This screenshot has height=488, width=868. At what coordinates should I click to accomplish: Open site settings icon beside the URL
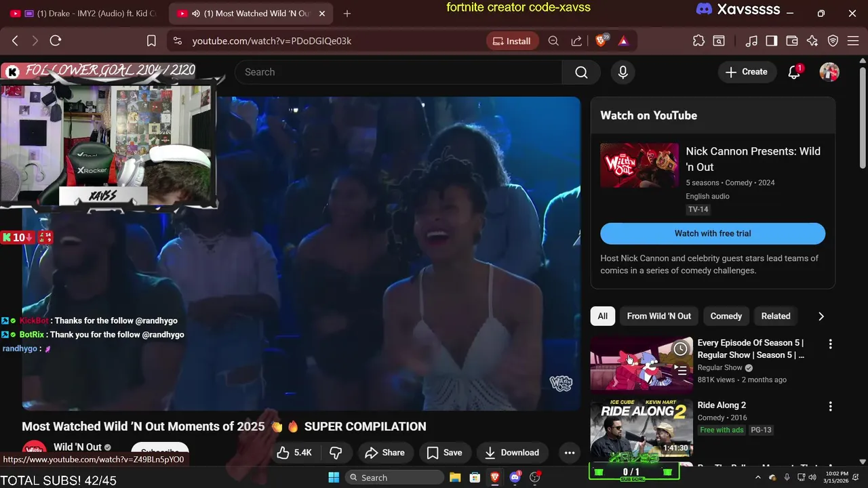[178, 41]
